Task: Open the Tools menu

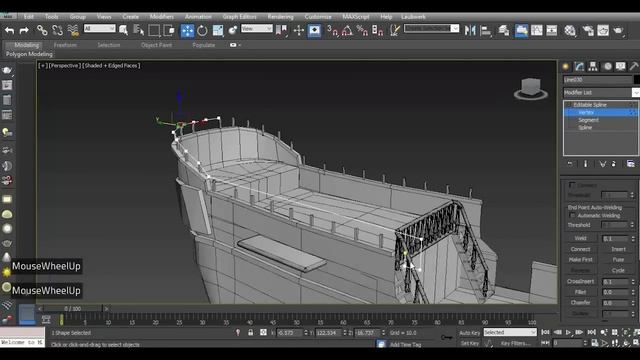Action: (x=51, y=17)
